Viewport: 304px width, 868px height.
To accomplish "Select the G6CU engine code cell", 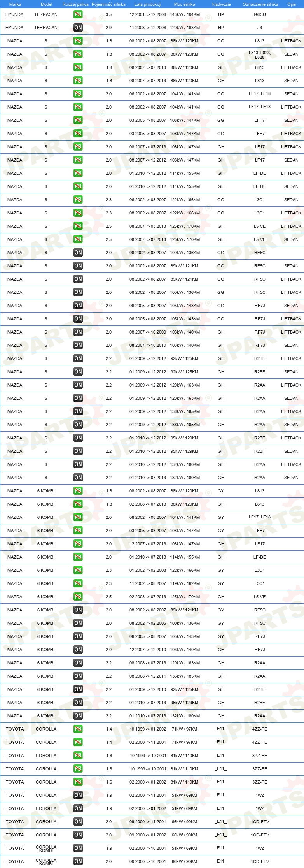I will point(260,14).
